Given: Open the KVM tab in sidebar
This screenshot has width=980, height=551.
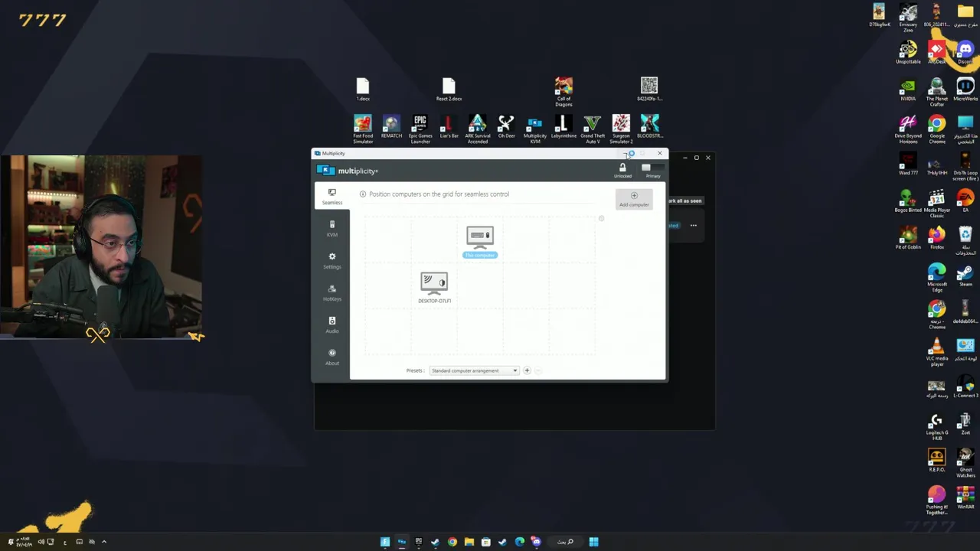Looking at the screenshot, I should coord(332,229).
